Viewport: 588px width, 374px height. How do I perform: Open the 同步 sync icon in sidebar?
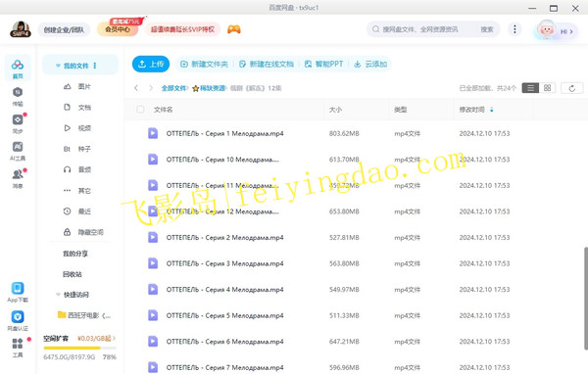pyautogui.click(x=18, y=123)
